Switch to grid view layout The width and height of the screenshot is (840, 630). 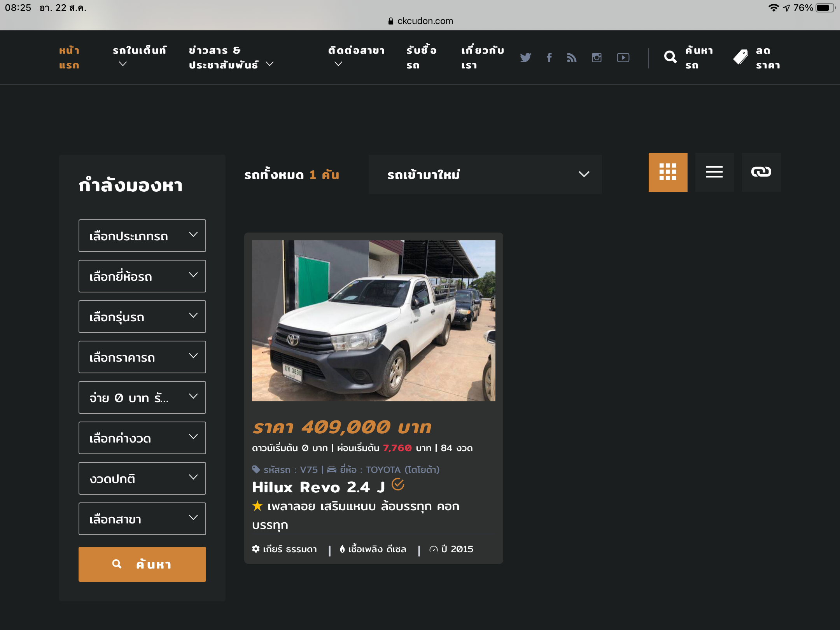(668, 172)
